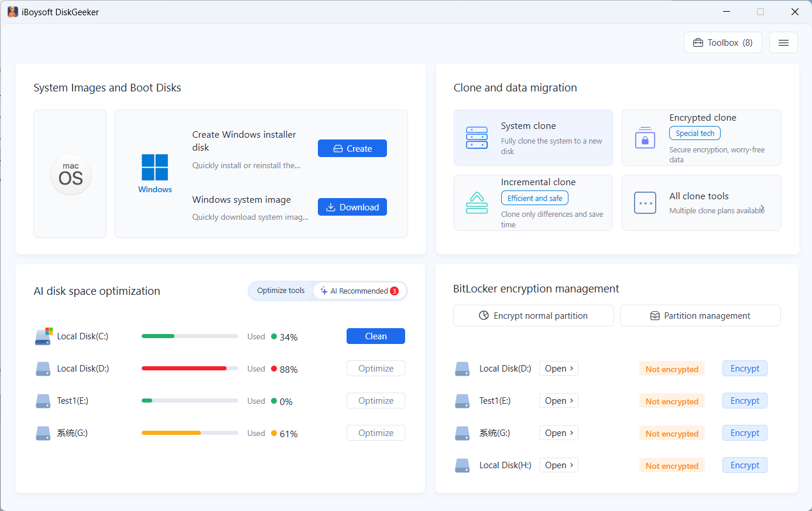
Task: Click the 34% used value
Action: point(289,337)
